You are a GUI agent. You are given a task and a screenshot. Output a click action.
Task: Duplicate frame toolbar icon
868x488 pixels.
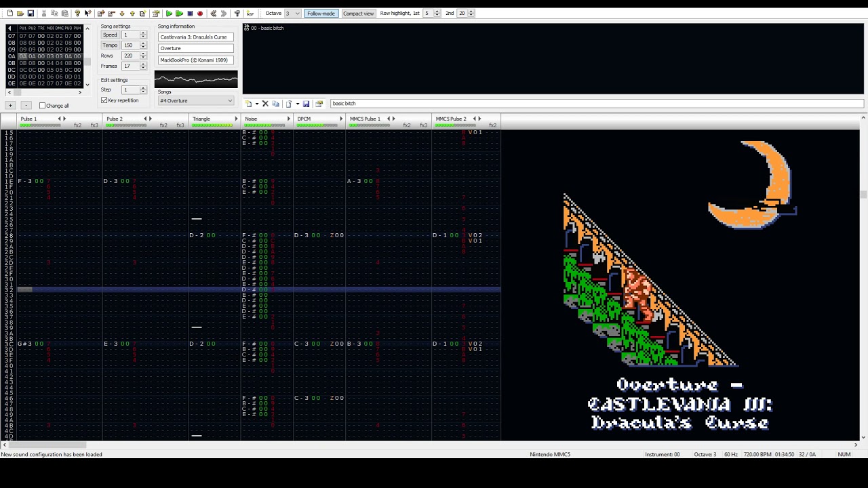pyautogui.click(x=143, y=14)
